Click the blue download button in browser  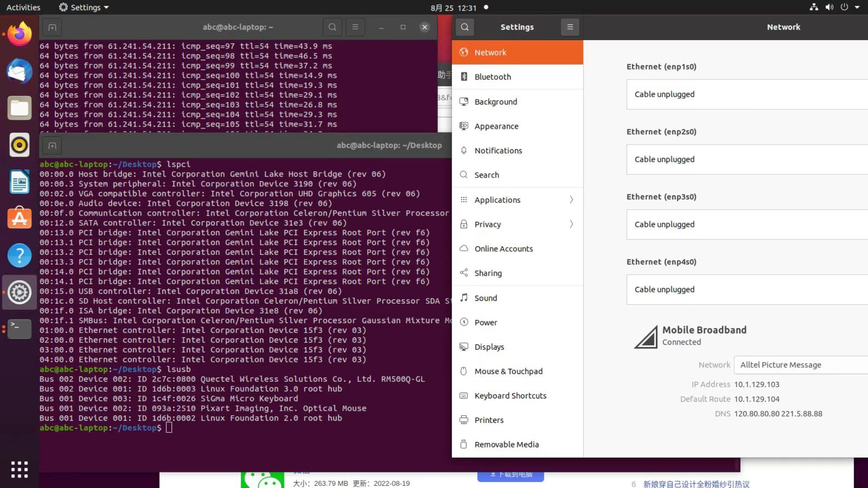tap(510, 476)
